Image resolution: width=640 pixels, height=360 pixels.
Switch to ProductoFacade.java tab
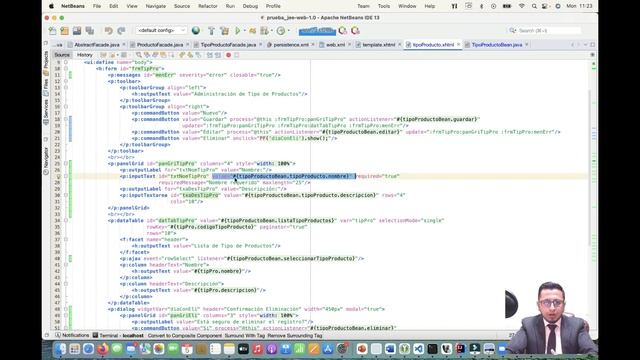(x=160, y=44)
